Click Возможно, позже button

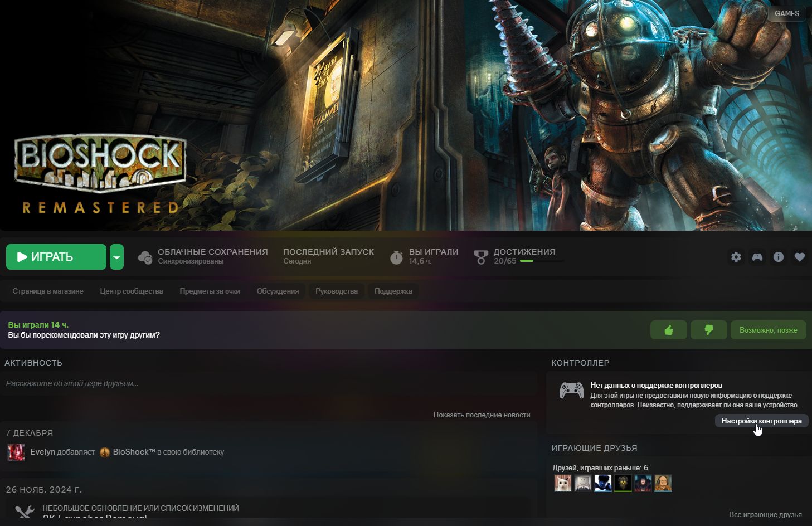click(x=769, y=330)
